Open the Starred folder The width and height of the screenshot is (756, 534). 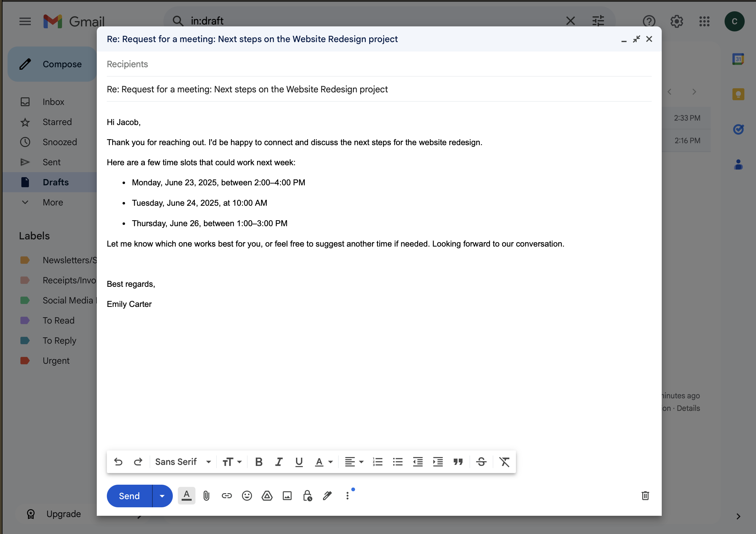pos(57,122)
